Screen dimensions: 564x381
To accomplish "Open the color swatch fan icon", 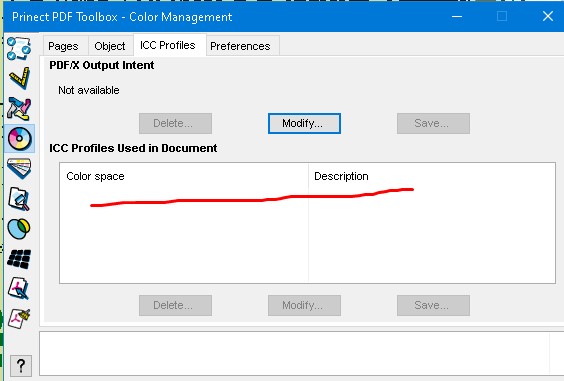I will coord(19,168).
